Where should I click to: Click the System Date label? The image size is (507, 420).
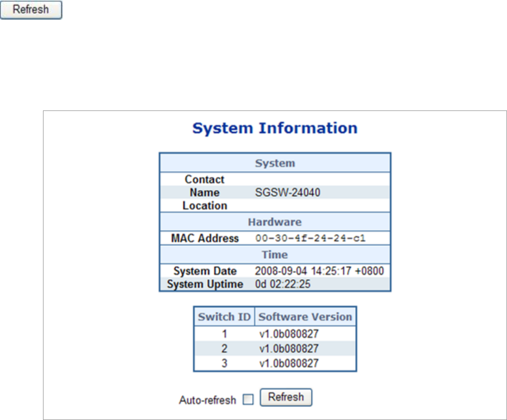(205, 271)
